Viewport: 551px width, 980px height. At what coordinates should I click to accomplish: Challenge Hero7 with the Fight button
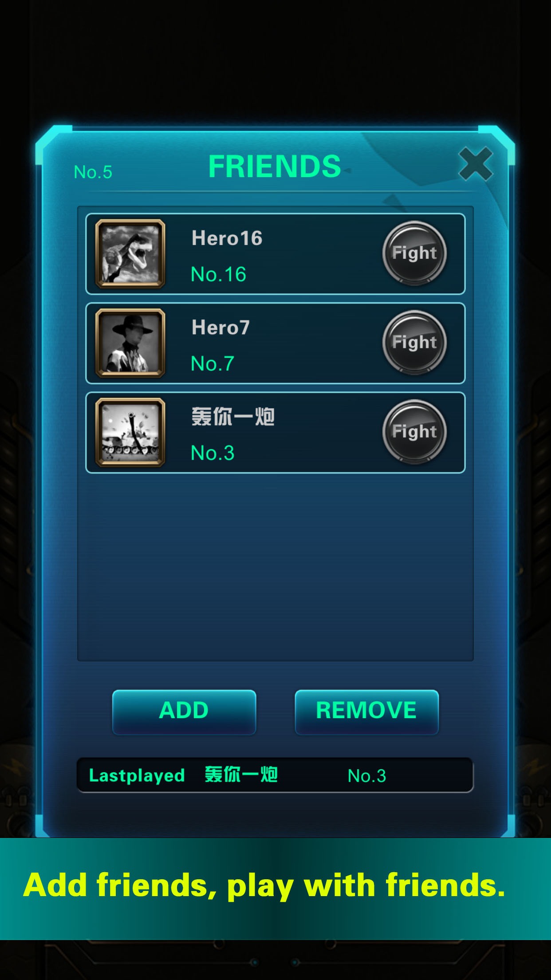tap(414, 343)
